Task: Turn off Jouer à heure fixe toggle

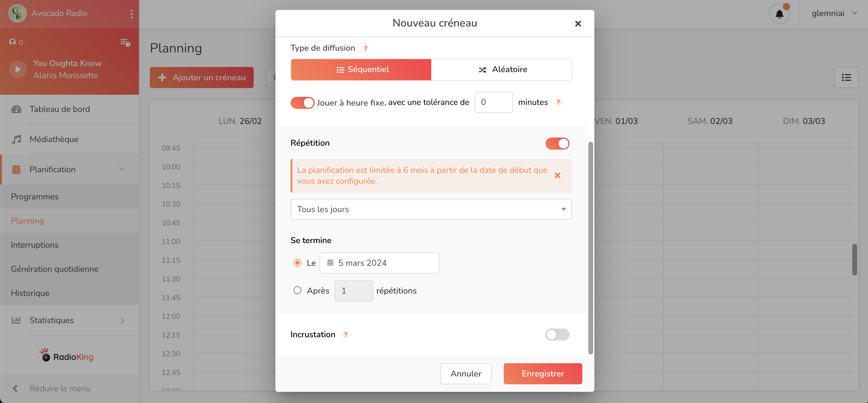Action: point(302,102)
